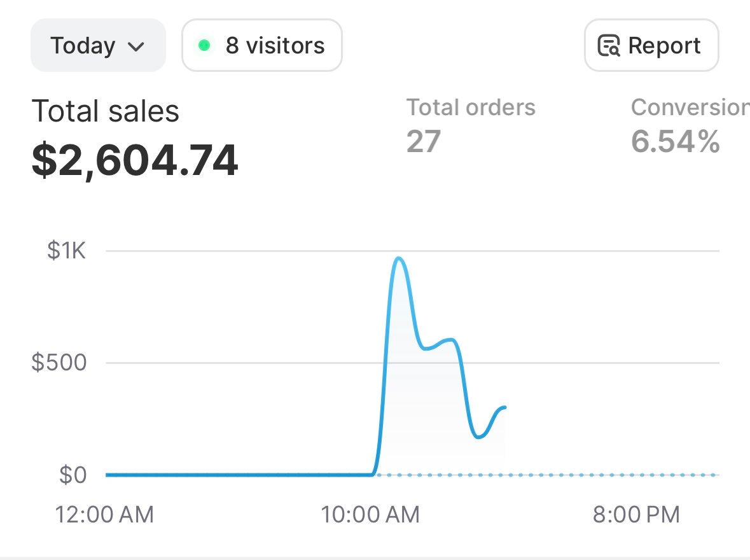The height and width of the screenshot is (560, 750).
Task: Click the $500 y-axis label
Action: coord(59,363)
